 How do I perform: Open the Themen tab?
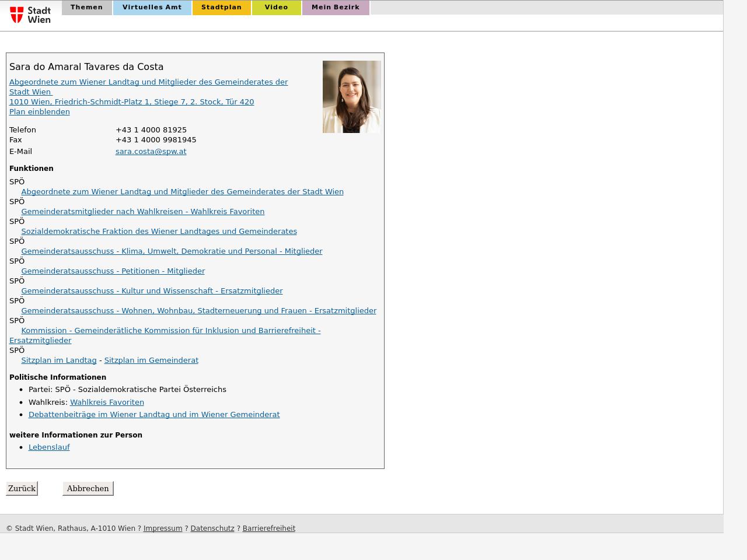86,8
